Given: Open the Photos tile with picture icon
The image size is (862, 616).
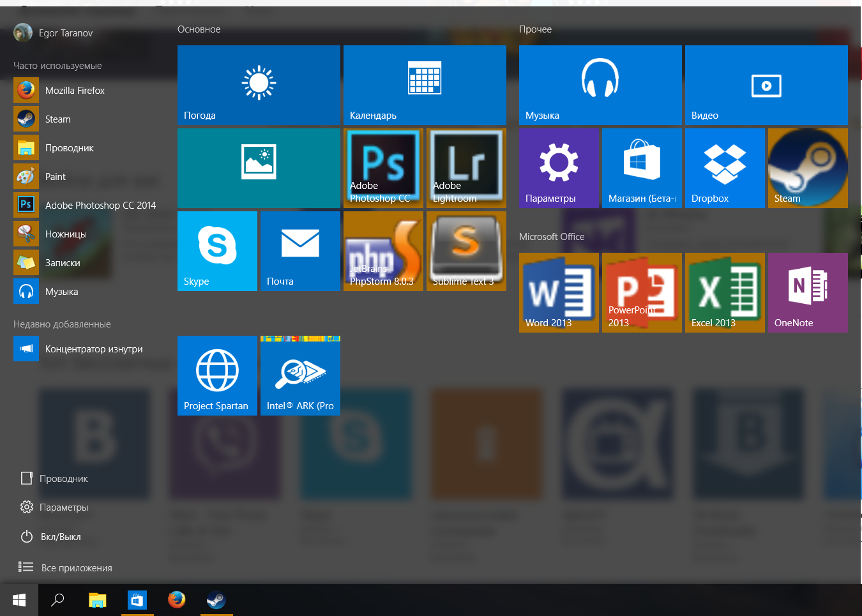Looking at the screenshot, I should coord(259,168).
